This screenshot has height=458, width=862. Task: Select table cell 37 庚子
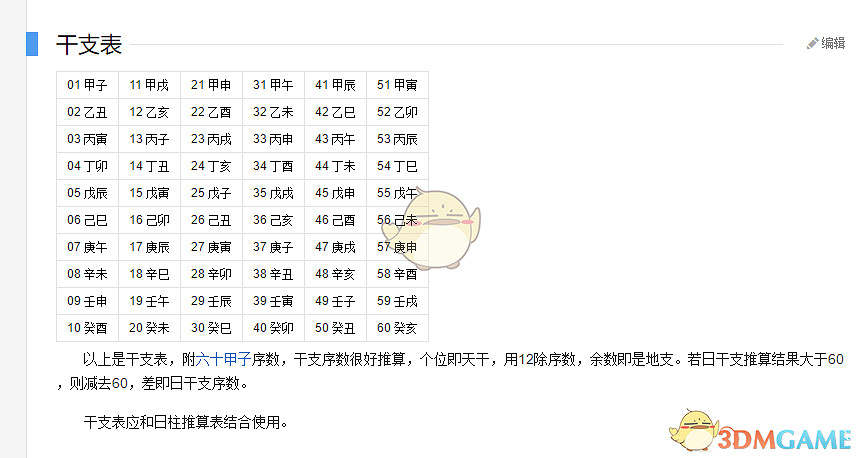pyautogui.click(x=274, y=247)
